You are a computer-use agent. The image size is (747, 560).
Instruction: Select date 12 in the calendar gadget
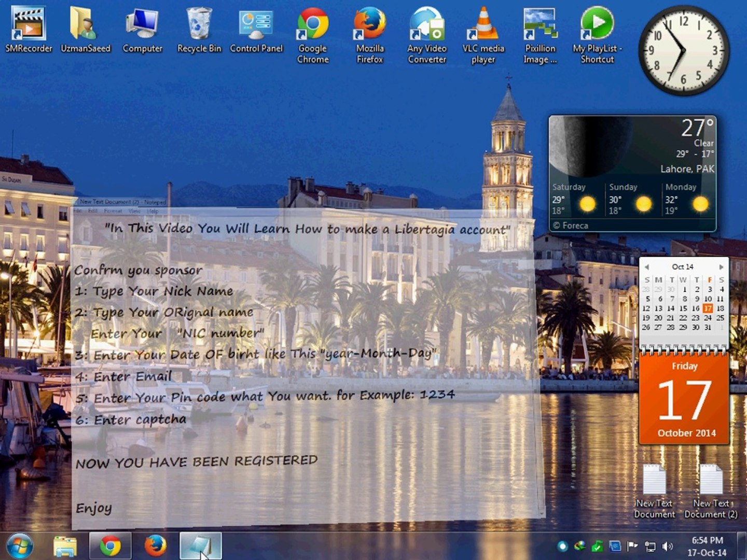646,308
